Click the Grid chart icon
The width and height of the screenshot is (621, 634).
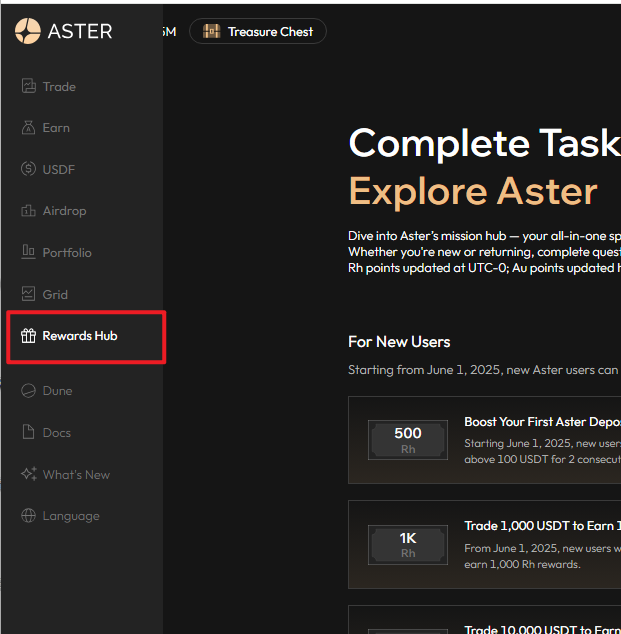click(28, 294)
